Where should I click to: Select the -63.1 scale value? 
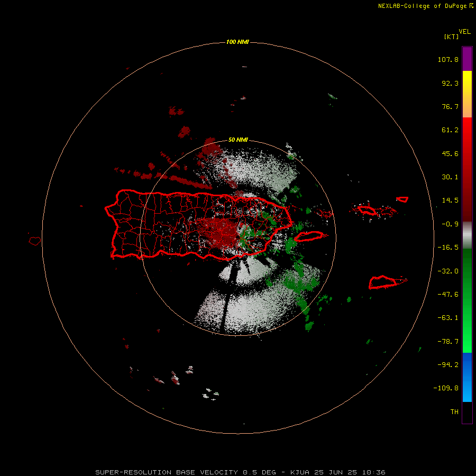[448, 318]
